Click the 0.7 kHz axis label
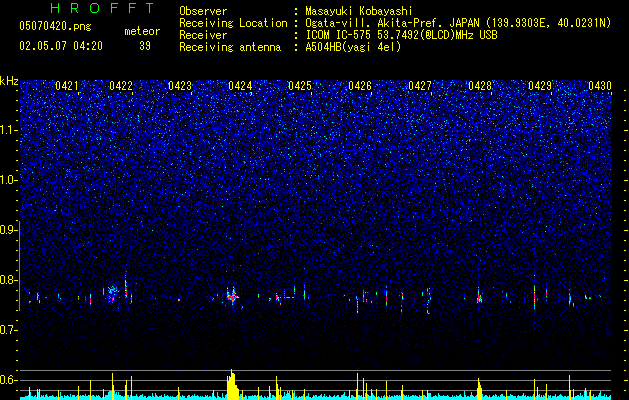Viewport: 629px width, 400px height. point(9,330)
